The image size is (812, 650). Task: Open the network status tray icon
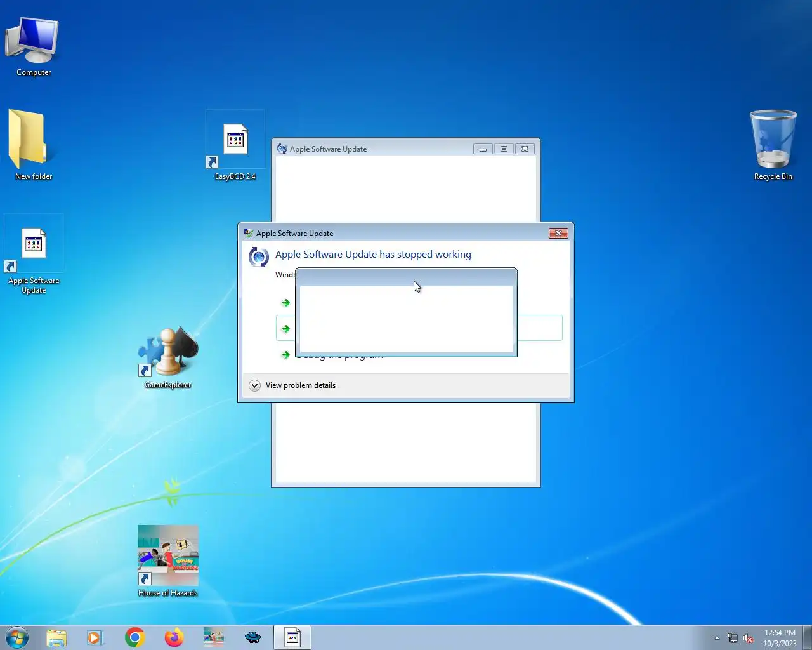(732, 638)
